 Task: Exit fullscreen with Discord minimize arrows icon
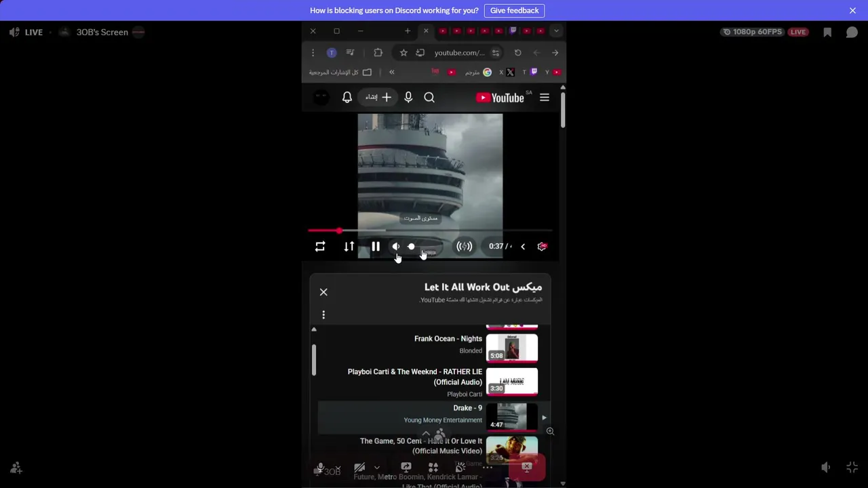(x=852, y=468)
